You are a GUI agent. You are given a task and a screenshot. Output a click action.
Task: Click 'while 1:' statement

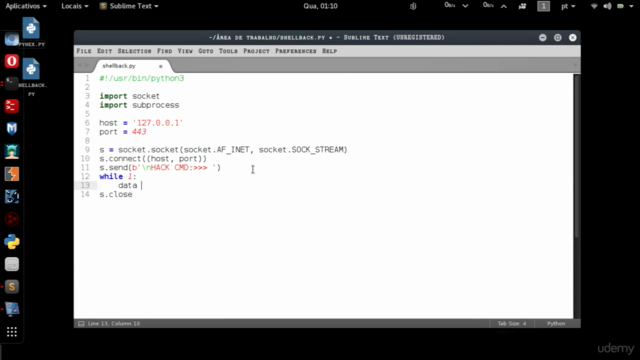pyautogui.click(x=118, y=177)
